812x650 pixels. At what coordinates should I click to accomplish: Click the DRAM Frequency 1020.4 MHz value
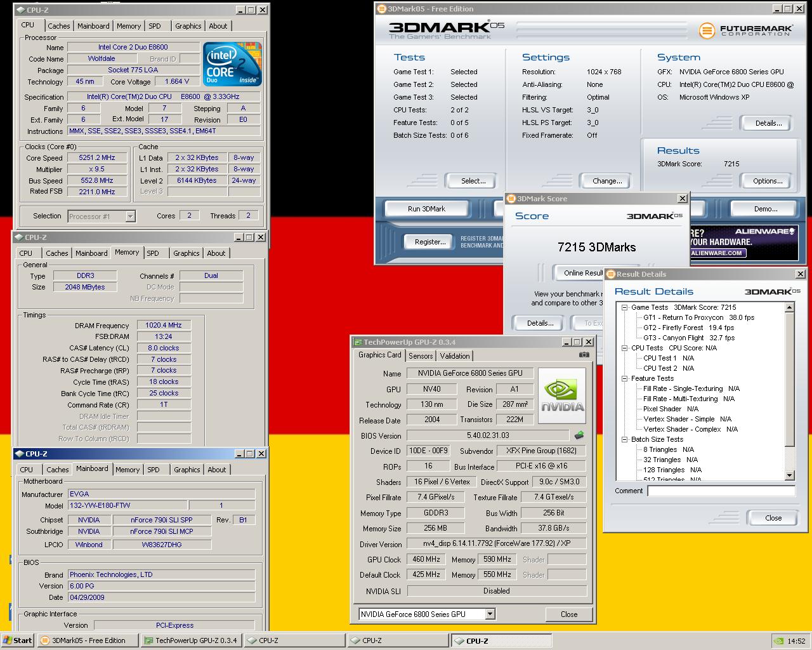[164, 326]
